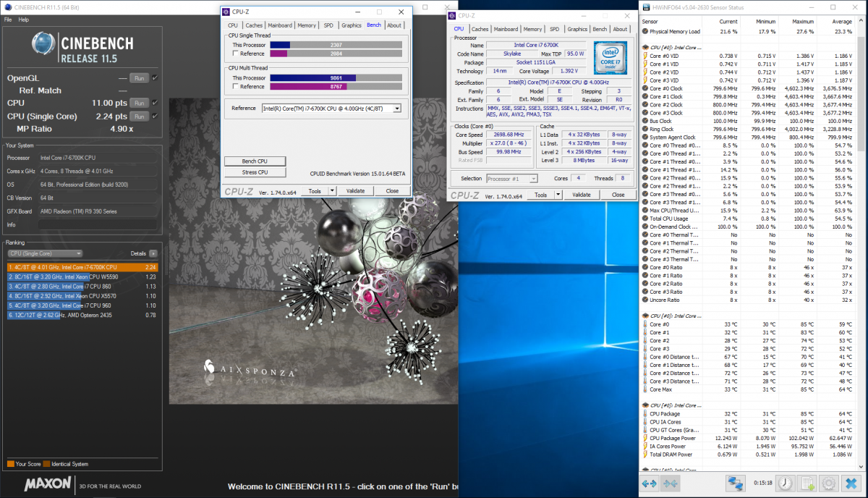Open the File menu in Cinebench

click(8, 20)
